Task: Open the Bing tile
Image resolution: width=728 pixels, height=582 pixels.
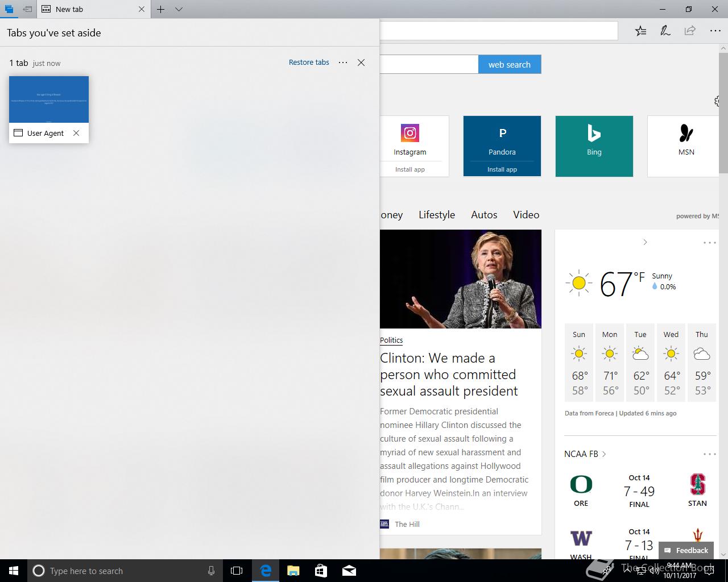Action: tap(594, 146)
